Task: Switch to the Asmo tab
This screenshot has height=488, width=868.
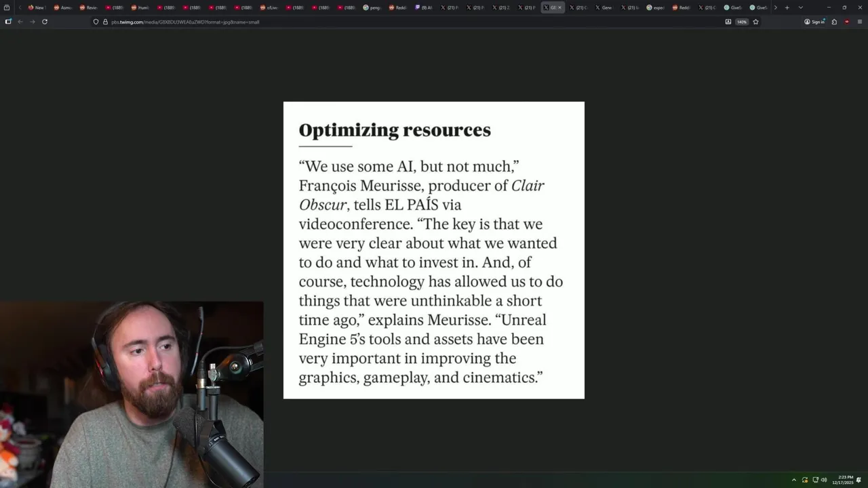Action: point(62,7)
